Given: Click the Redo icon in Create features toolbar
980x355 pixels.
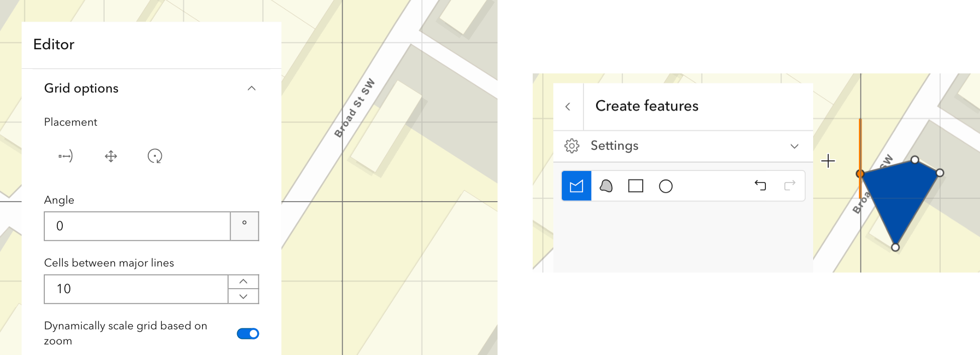Looking at the screenshot, I should point(789,186).
